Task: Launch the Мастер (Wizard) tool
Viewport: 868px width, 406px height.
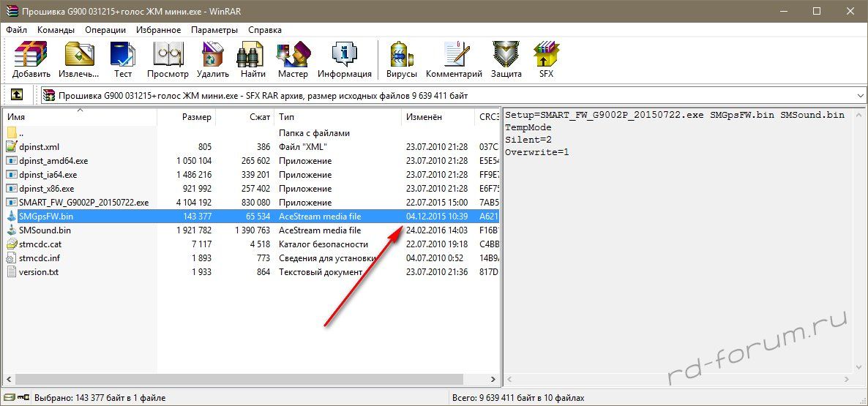Action: click(293, 60)
